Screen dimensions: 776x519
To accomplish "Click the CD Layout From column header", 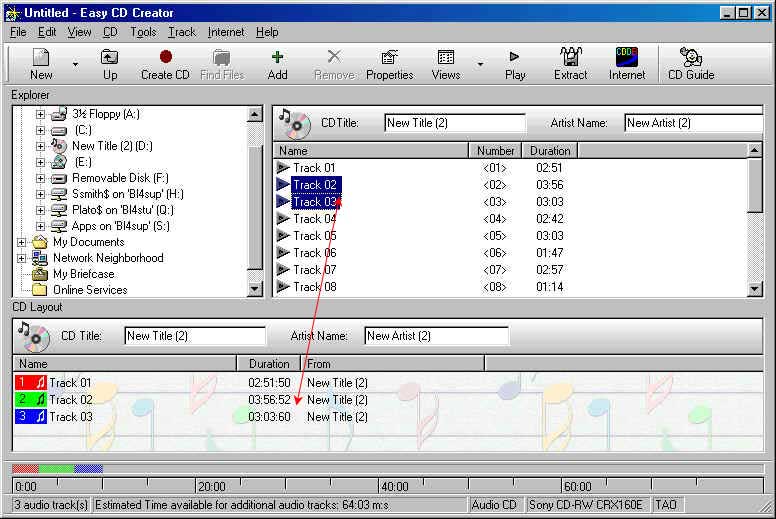I will click(393, 364).
